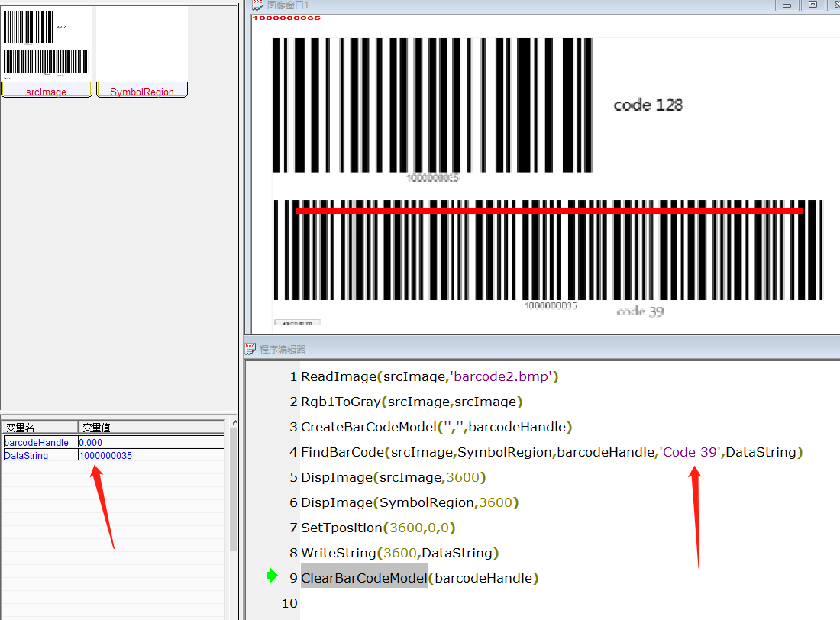Select DataString variable name cell
The width and height of the screenshot is (840, 620).
tap(40, 456)
